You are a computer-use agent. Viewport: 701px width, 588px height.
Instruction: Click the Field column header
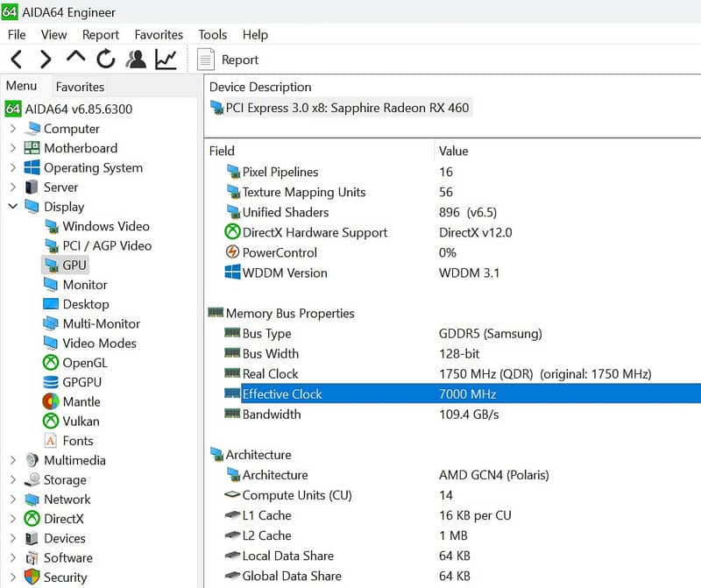click(x=222, y=151)
